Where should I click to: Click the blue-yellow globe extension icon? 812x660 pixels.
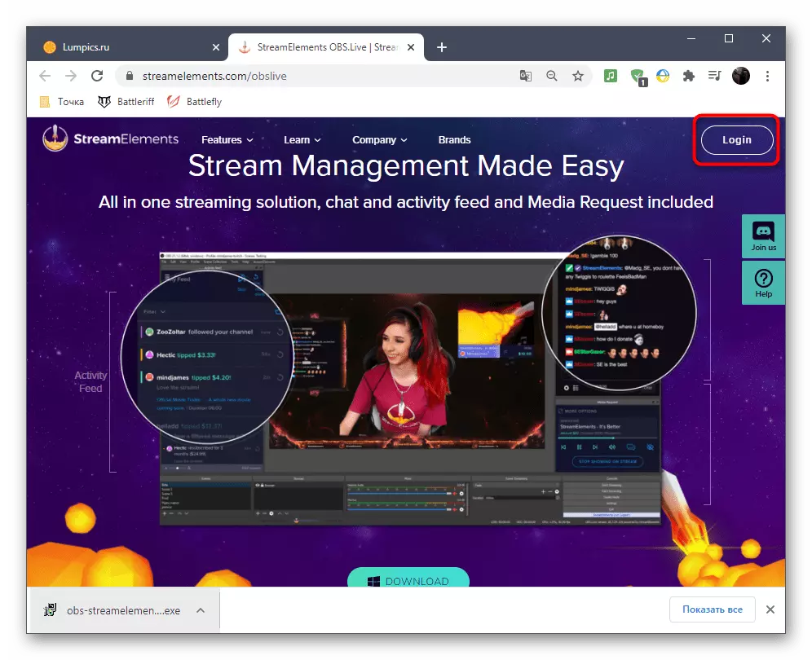click(663, 76)
